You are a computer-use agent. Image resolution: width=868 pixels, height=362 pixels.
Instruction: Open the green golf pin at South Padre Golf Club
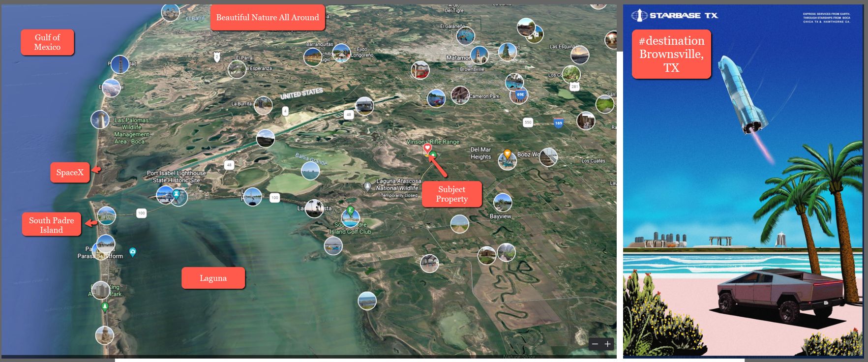point(350,211)
